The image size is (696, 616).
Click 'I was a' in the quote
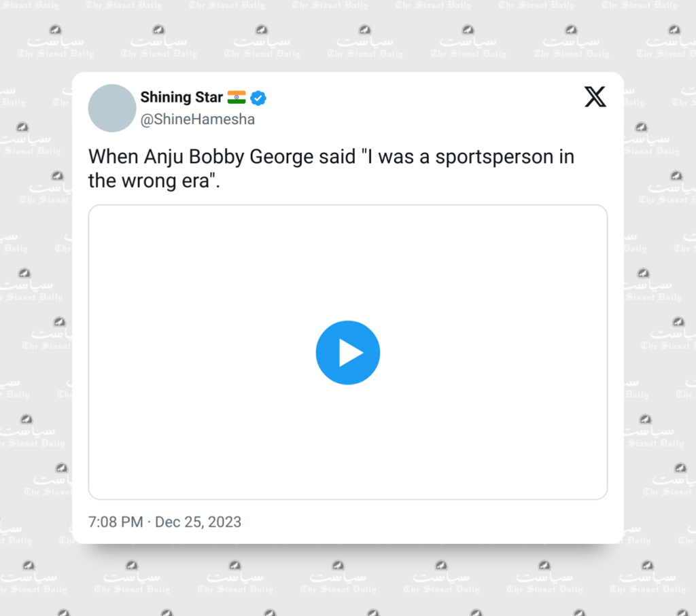tap(398, 157)
